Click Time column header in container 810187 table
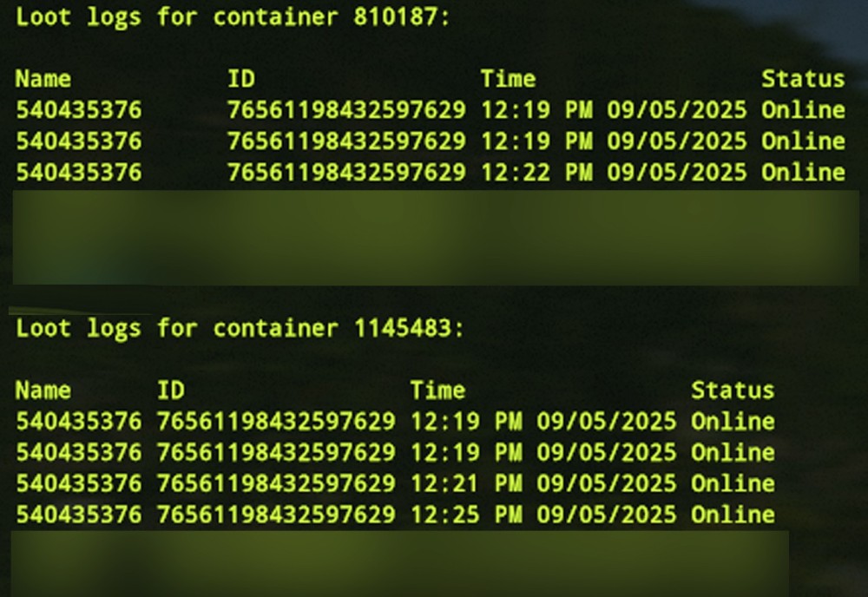 coord(508,79)
